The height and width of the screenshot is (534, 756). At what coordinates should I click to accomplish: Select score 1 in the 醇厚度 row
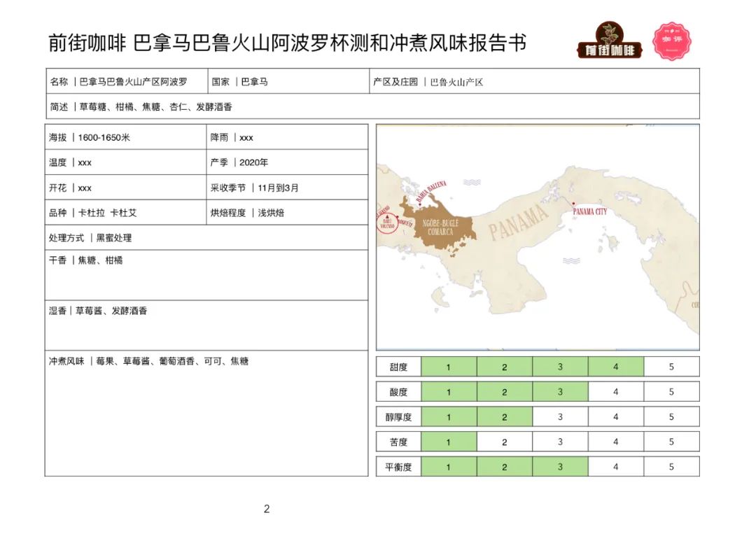click(449, 417)
